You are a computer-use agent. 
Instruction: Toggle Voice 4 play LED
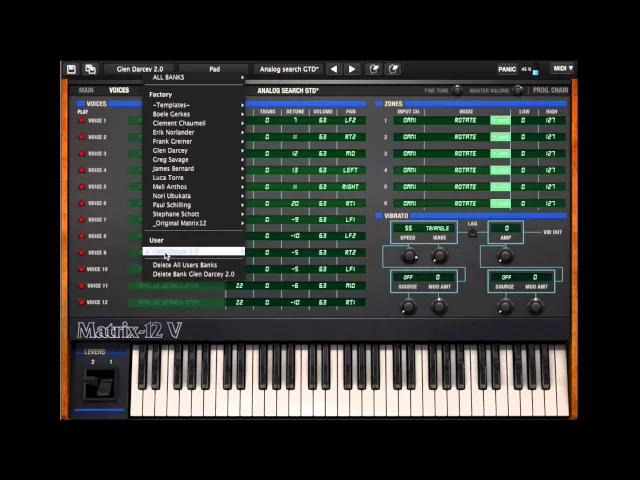click(x=82, y=170)
